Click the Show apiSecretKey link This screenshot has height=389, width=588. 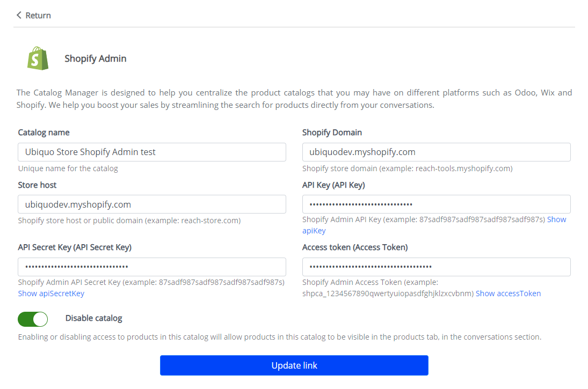(51, 293)
